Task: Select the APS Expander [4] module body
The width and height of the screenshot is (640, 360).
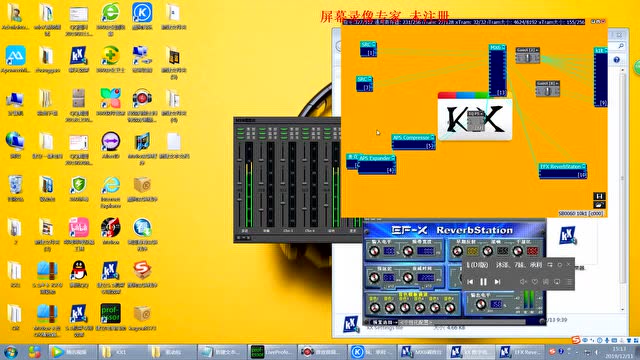Action: click(377, 164)
